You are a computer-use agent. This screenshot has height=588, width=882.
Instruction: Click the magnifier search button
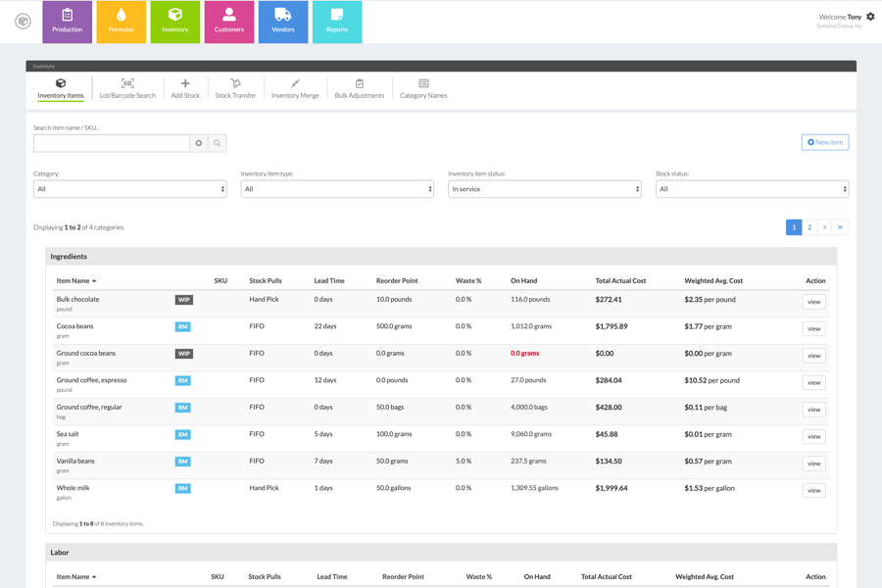click(218, 143)
